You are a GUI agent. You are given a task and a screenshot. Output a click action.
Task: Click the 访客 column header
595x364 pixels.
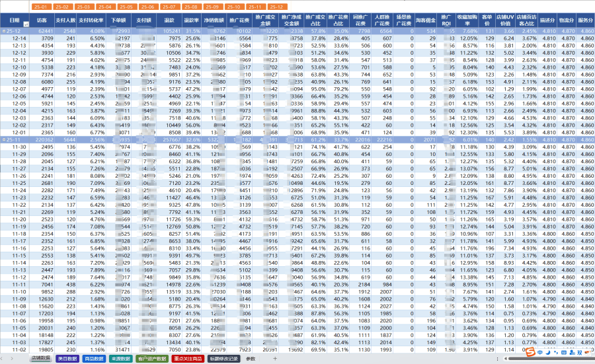(42, 21)
